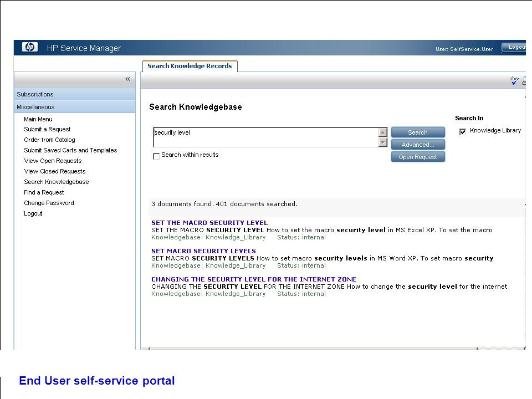Uncheck the Knowledge Library checkbox

[462, 132]
